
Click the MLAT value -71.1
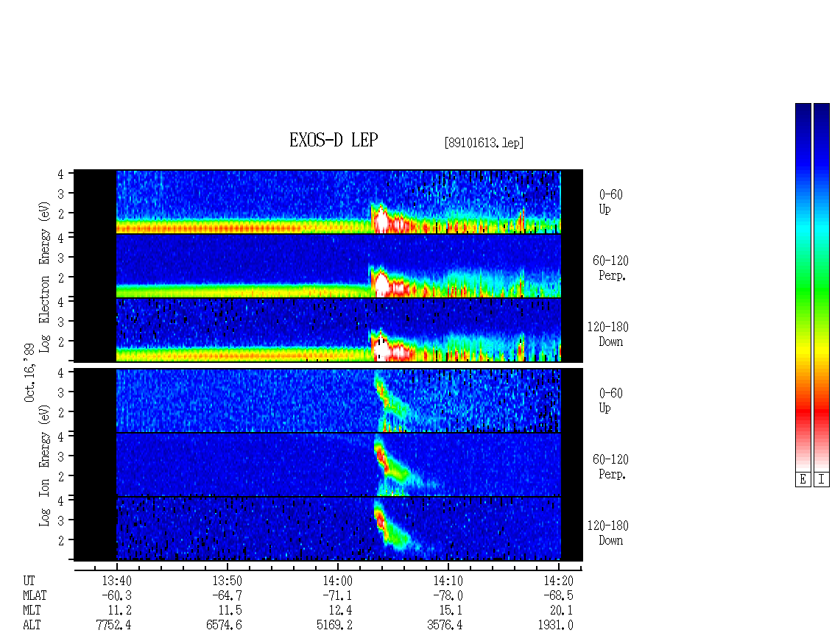pyautogui.click(x=337, y=595)
